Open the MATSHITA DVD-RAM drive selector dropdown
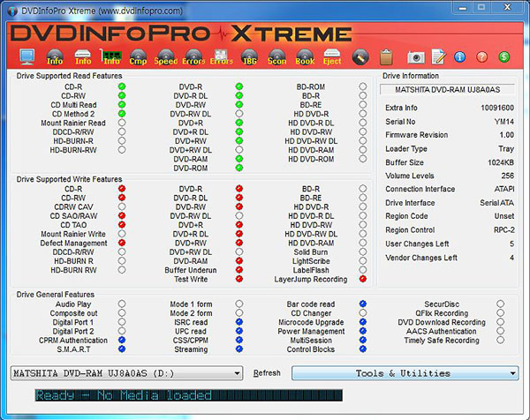This screenshot has height=420, width=530. (x=126, y=373)
